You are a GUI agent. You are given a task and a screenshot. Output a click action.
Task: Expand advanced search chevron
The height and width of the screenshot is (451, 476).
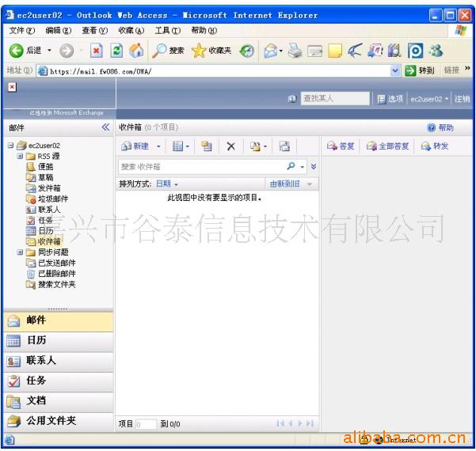click(314, 166)
